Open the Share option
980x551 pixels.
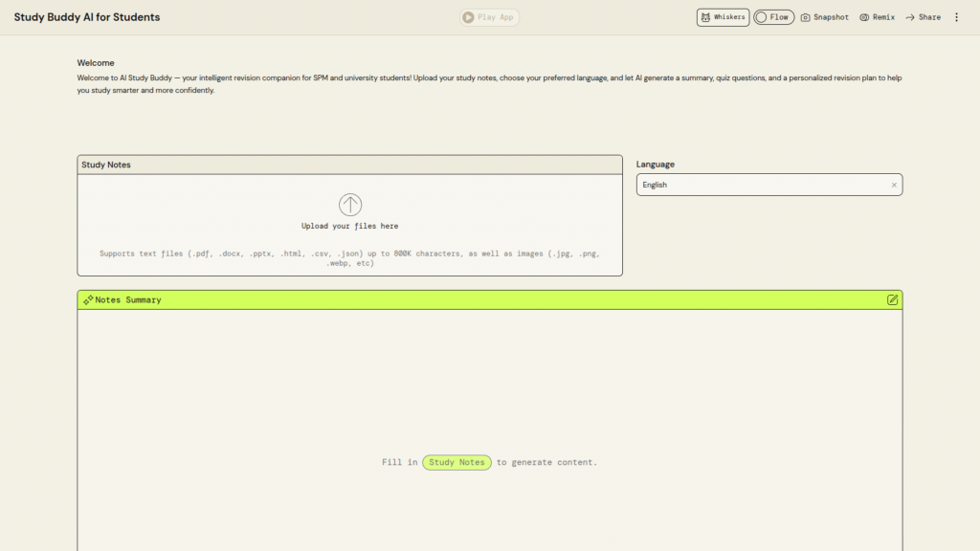tap(923, 17)
